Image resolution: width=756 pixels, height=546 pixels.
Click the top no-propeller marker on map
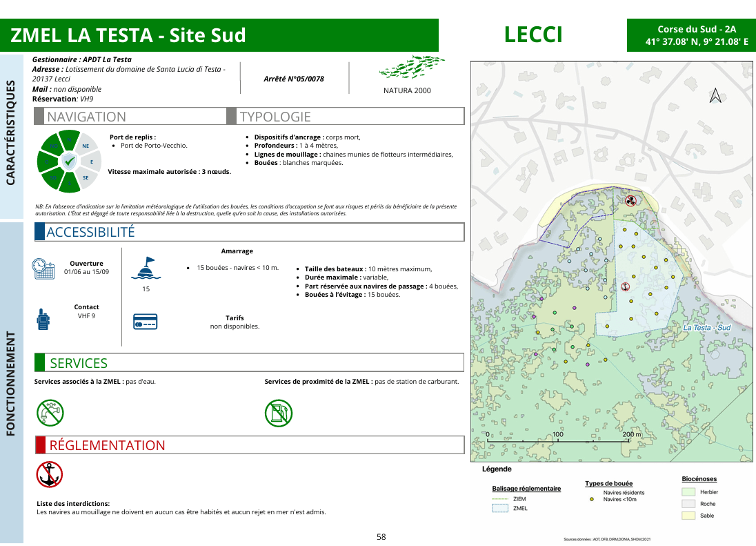[x=630, y=201]
